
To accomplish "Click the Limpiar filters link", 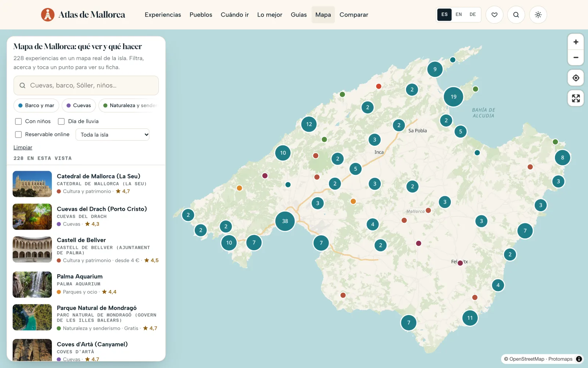I will pos(23,148).
